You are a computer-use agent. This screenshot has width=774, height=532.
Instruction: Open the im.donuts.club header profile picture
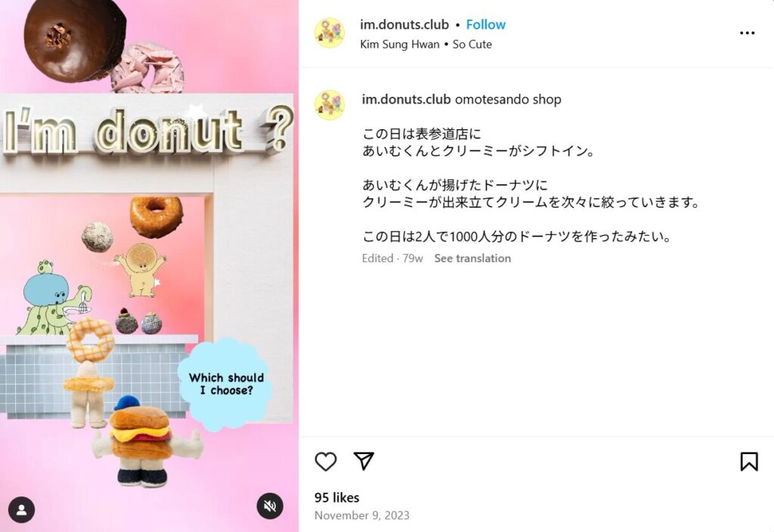(330, 33)
